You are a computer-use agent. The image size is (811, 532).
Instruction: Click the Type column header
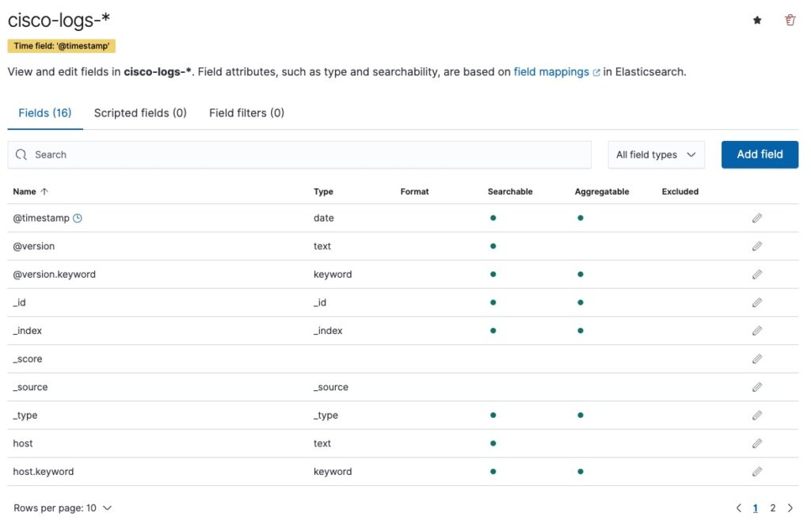(323, 192)
